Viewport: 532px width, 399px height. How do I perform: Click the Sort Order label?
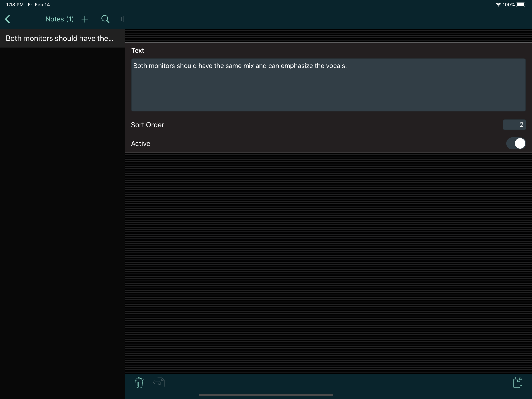[147, 125]
